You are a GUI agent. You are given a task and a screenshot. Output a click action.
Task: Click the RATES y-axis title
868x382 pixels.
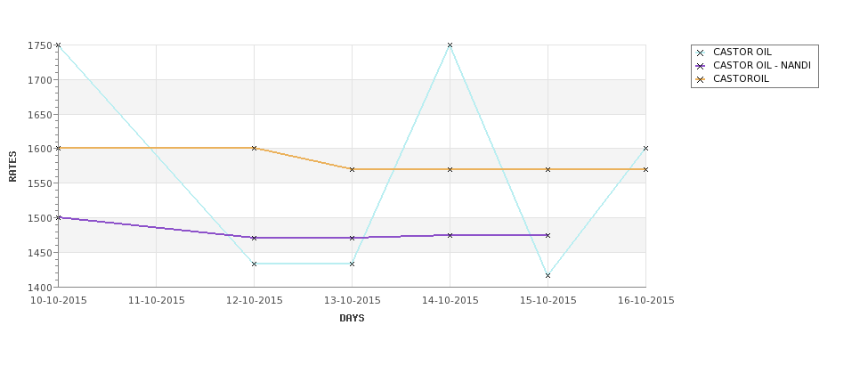(12, 167)
